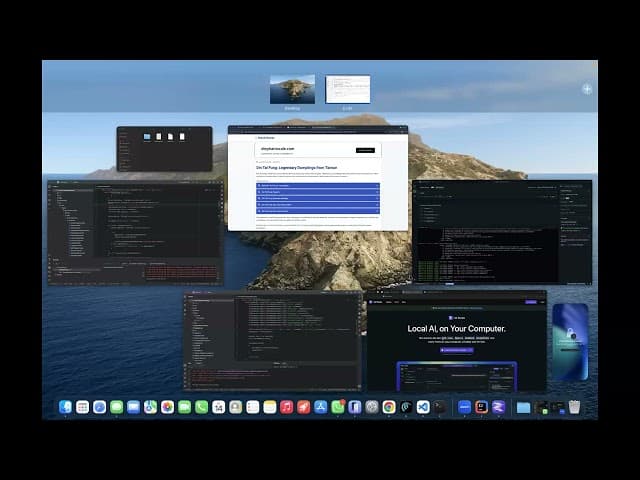Image resolution: width=640 pixels, height=480 pixels.
Task: Open the Trash in the Dock
Action: click(574, 407)
